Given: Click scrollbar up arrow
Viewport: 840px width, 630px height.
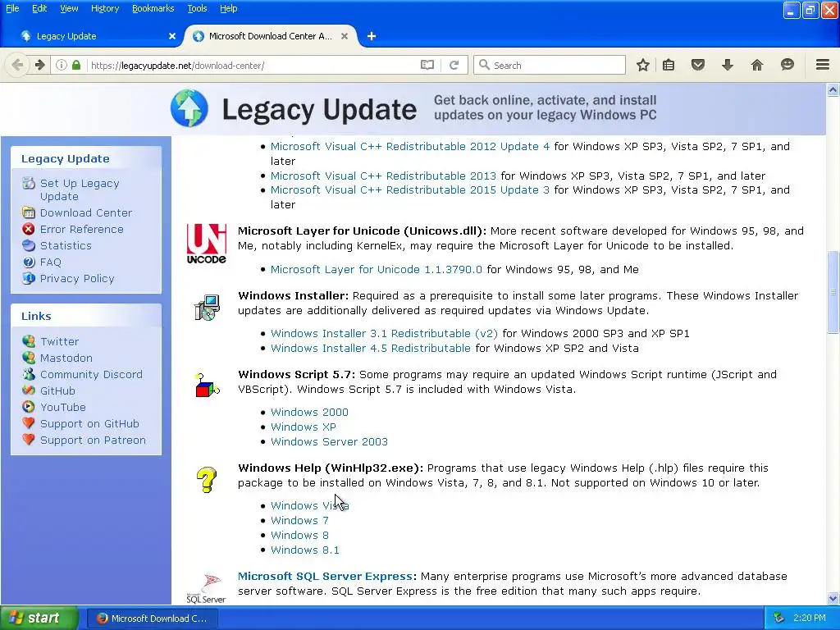Looking at the screenshot, I should [x=833, y=90].
